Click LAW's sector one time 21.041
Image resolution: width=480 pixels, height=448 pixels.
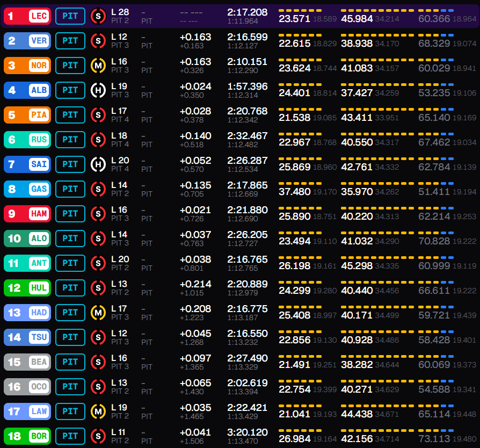tap(294, 414)
